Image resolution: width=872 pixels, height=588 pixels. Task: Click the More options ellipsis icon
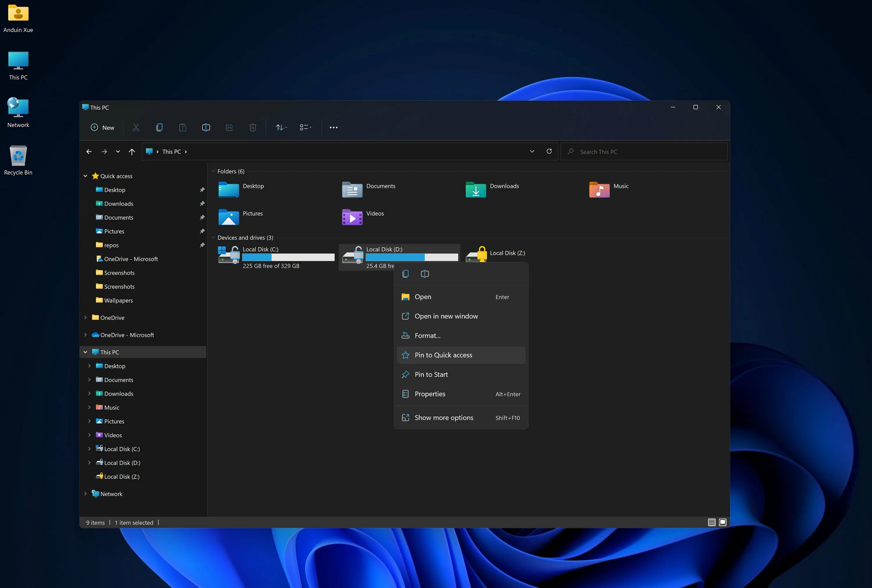(x=333, y=127)
